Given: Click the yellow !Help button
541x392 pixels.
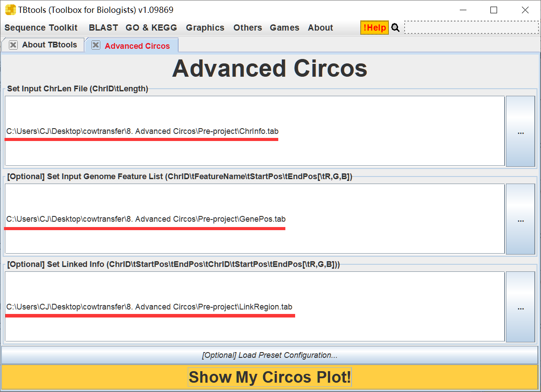Looking at the screenshot, I should (375, 27).
